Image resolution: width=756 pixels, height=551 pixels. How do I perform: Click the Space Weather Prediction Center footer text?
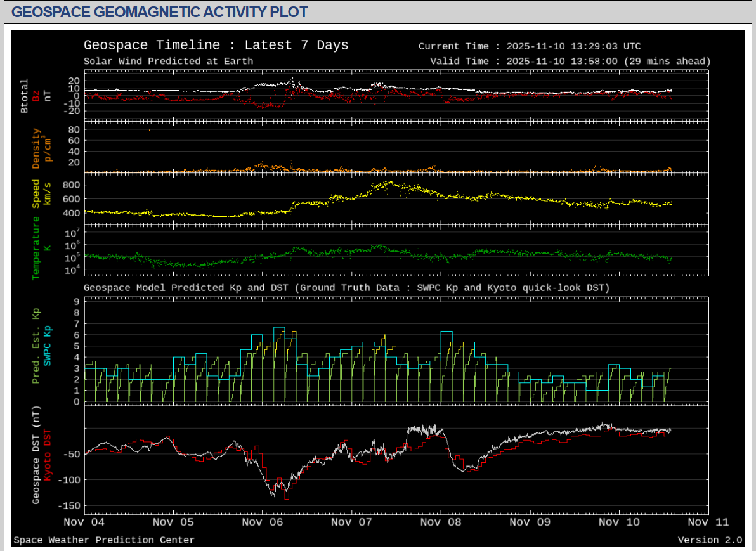click(104, 540)
